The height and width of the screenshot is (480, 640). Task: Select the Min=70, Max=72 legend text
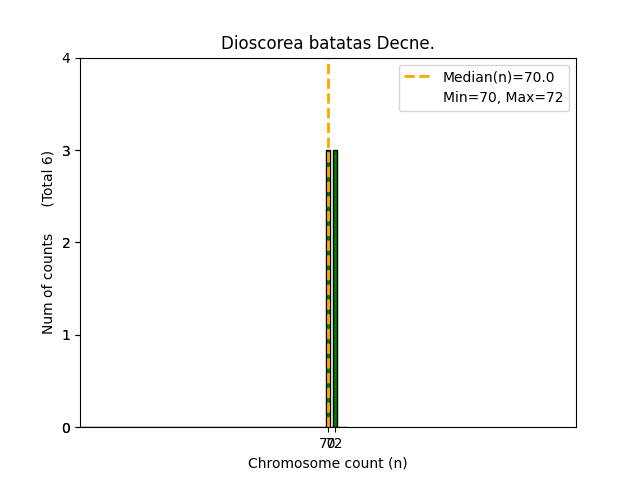[x=503, y=97]
